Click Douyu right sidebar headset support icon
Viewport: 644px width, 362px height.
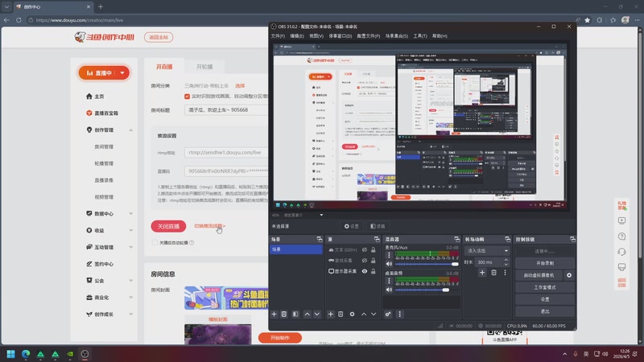(621, 252)
